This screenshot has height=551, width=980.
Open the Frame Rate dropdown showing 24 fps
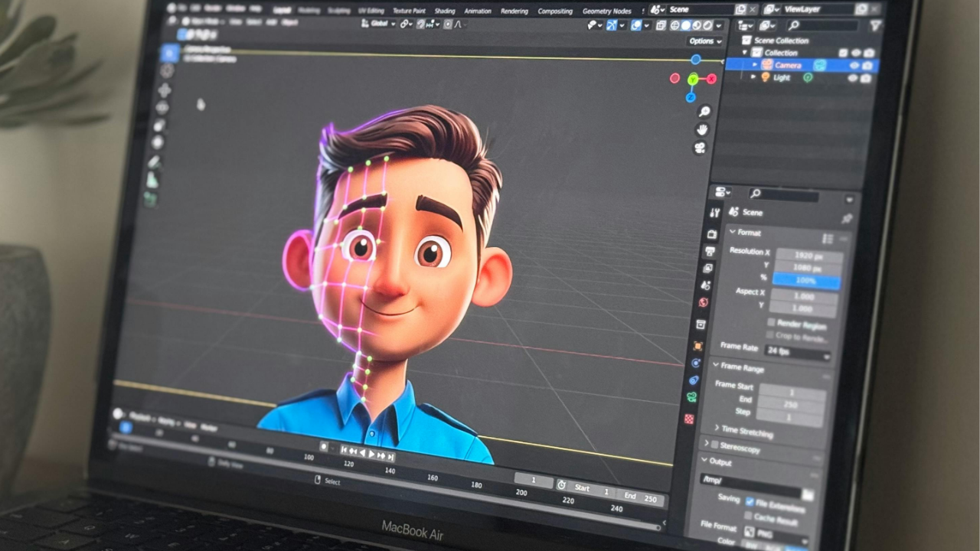[x=798, y=351]
